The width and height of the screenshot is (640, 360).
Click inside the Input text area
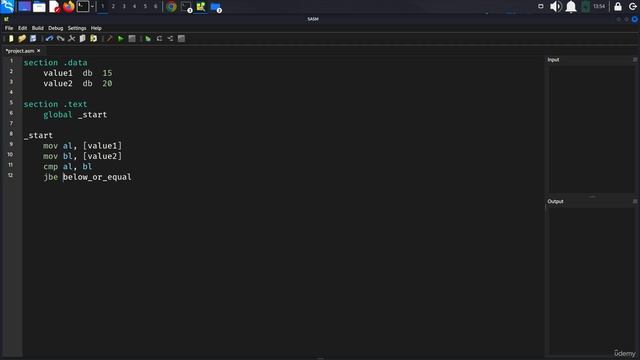[591, 129]
